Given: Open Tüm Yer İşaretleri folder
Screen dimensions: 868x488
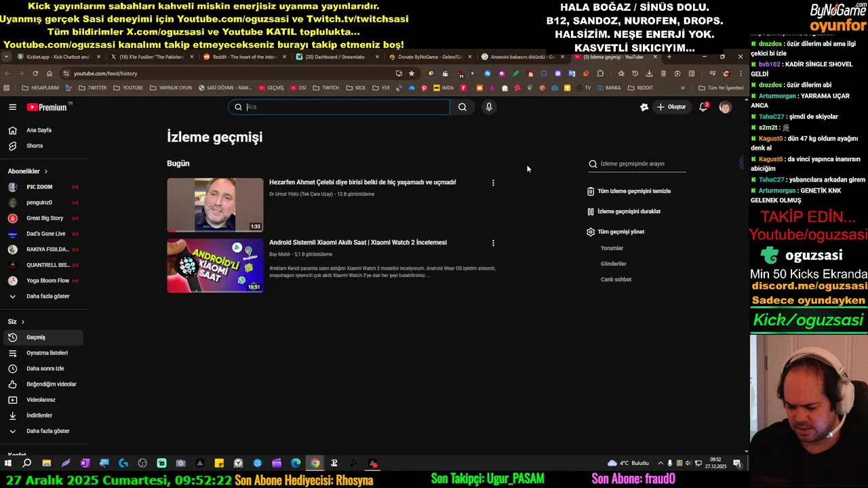Looking at the screenshot, I should point(721,88).
